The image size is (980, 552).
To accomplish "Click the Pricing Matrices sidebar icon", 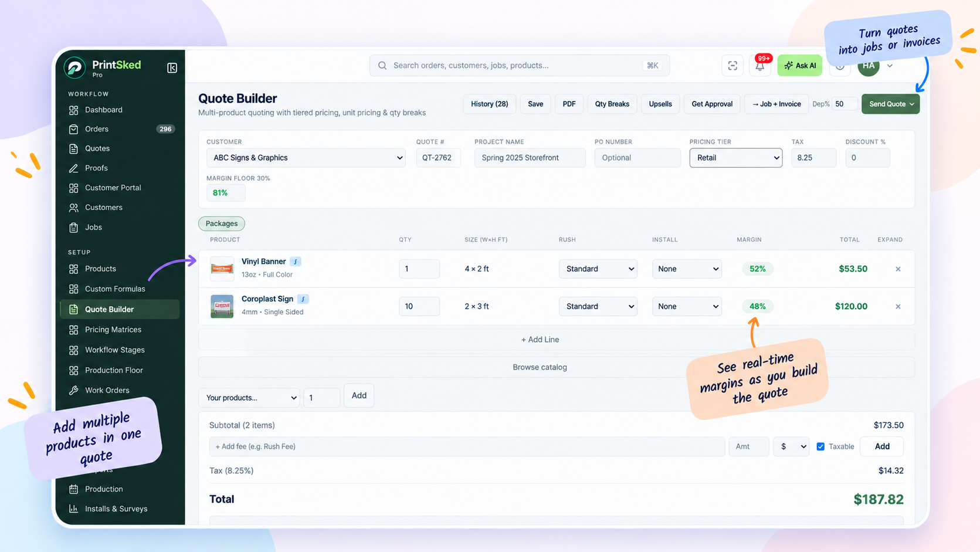I will click(x=73, y=330).
